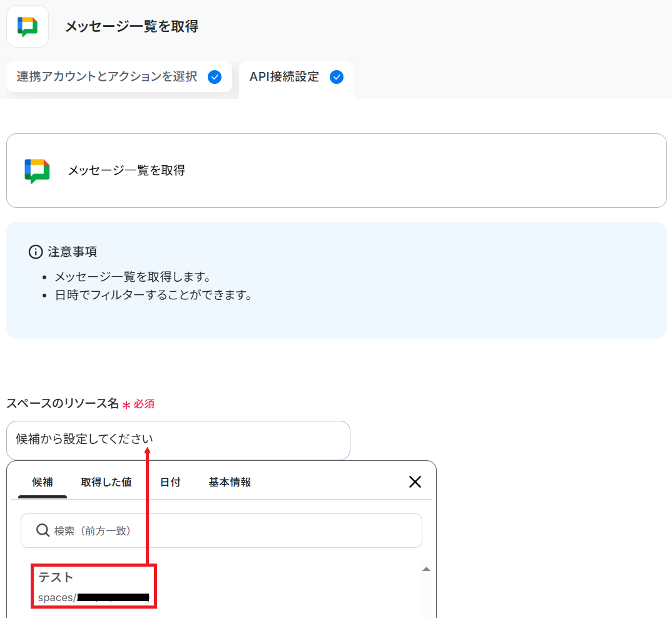672x618 pixels.
Task: Click the スペースのリソース名 field label
Action: point(63,404)
